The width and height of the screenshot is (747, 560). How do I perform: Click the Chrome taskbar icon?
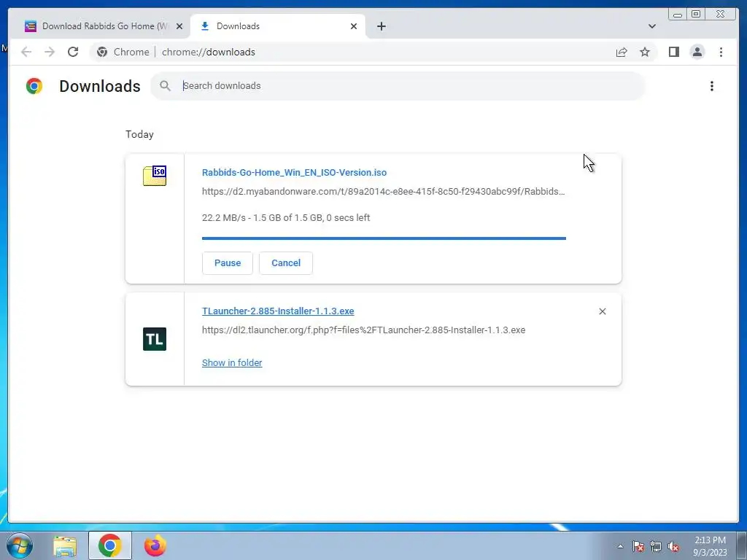click(110, 545)
